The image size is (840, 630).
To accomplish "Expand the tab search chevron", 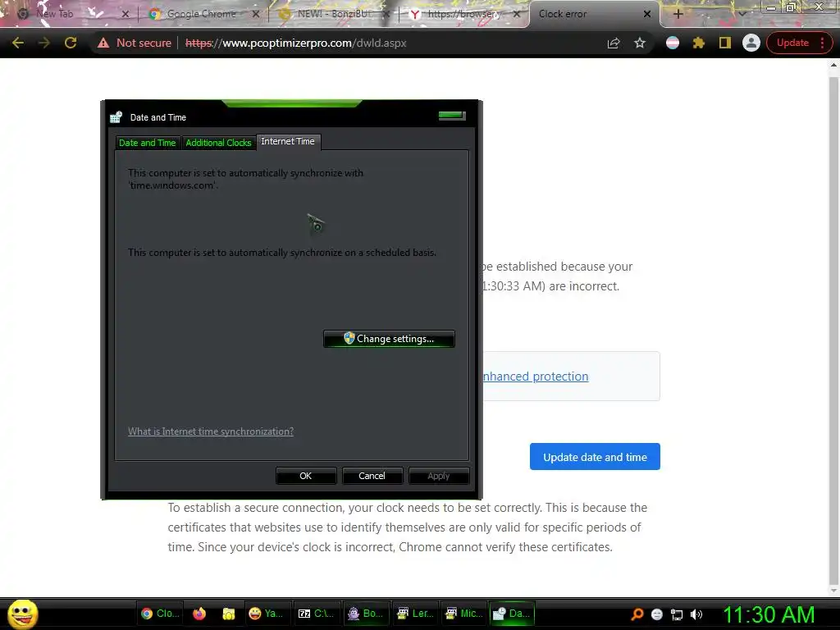I will coord(742,14).
